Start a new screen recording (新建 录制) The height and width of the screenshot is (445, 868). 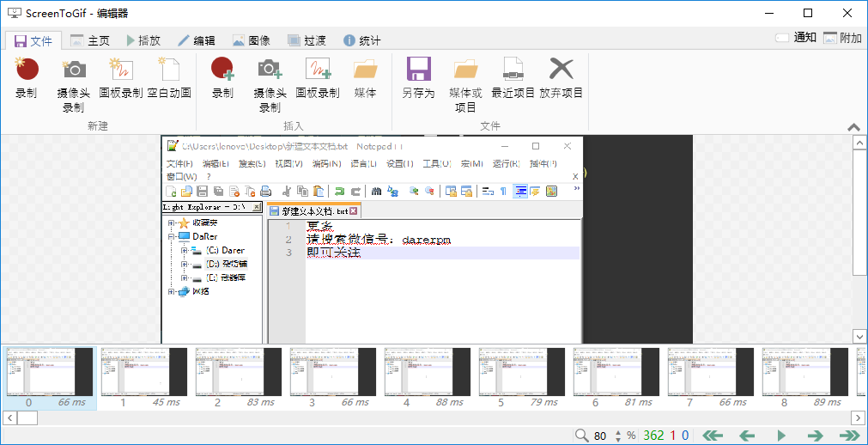tap(26, 79)
